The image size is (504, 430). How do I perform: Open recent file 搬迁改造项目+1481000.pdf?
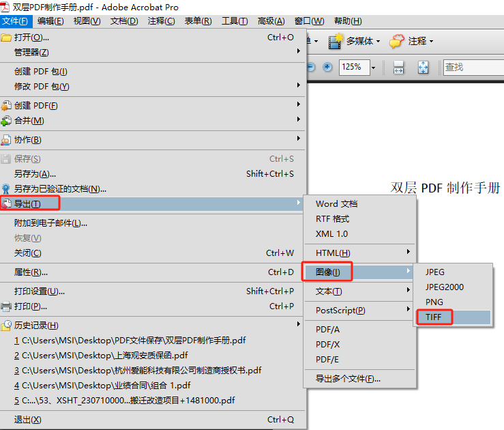click(x=153, y=401)
